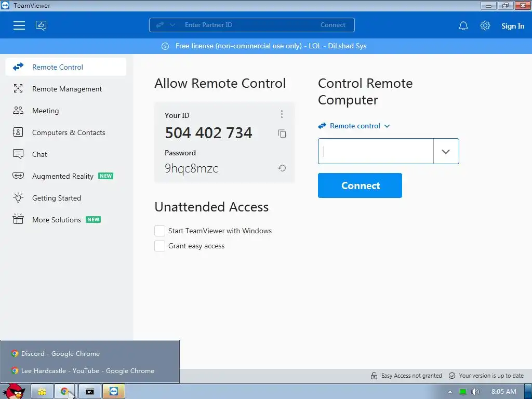Screen dimensions: 532x399
Task: Switch to Lee Hardcastle YouTube Chrome window
Action: point(89,371)
